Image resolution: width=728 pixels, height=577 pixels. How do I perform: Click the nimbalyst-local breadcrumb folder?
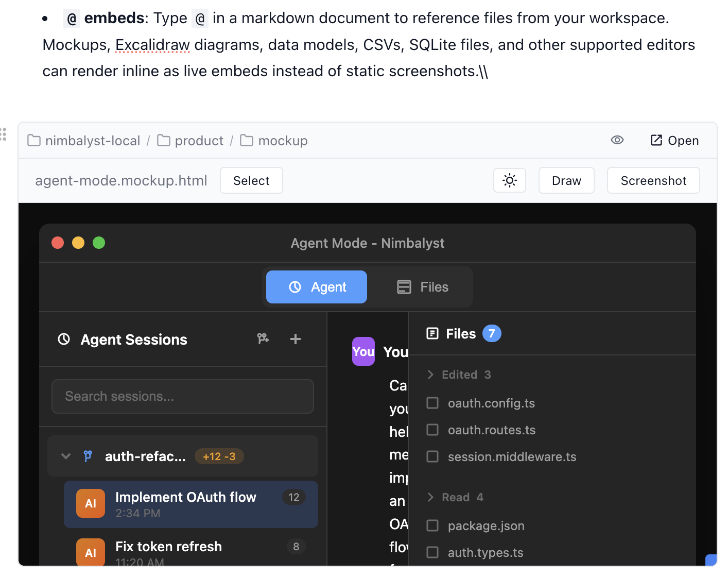[x=83, y=141]
